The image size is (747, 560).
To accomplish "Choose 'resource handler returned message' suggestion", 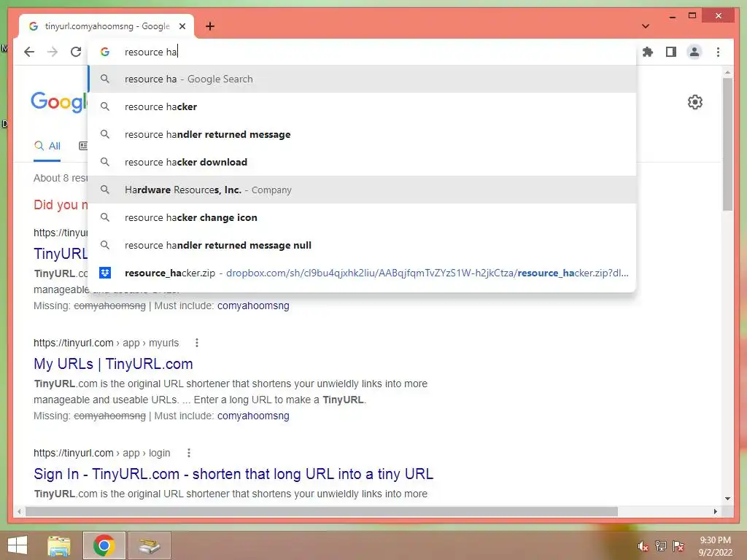I will [x=362, y=134].
